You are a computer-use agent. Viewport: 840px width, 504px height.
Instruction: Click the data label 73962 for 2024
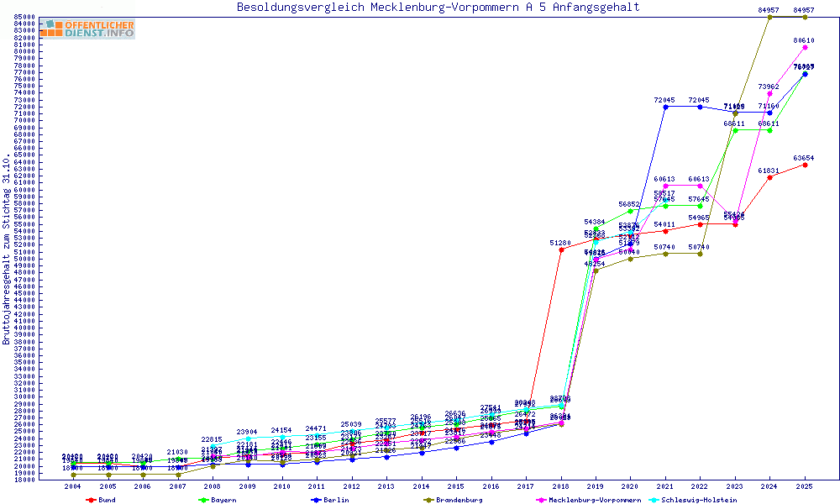(769, 87)
